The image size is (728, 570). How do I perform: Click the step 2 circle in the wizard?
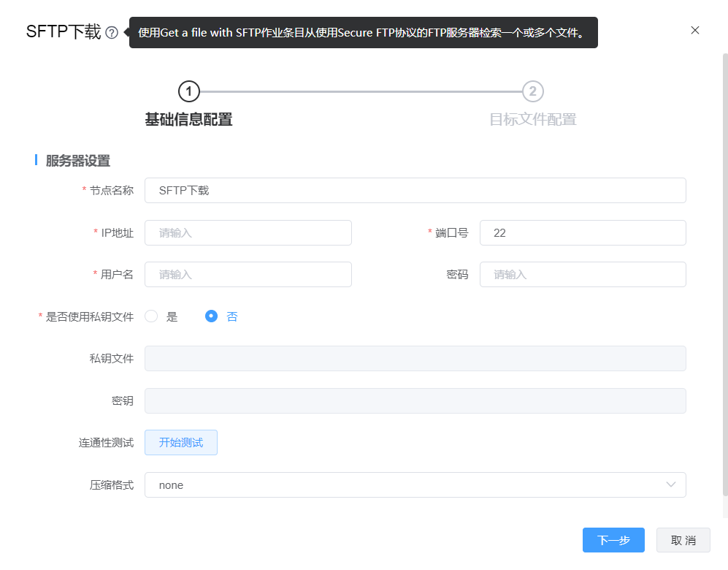[533, 91]
